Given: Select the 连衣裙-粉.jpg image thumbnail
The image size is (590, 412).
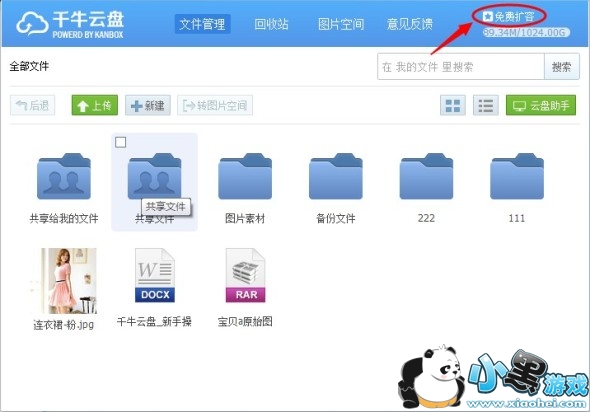Looking at the screenshot, I should coord(64,280).
